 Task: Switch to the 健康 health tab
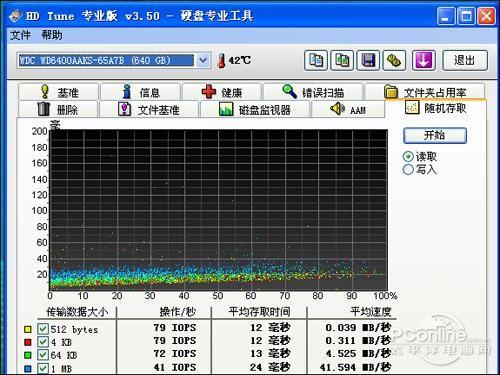222,92
